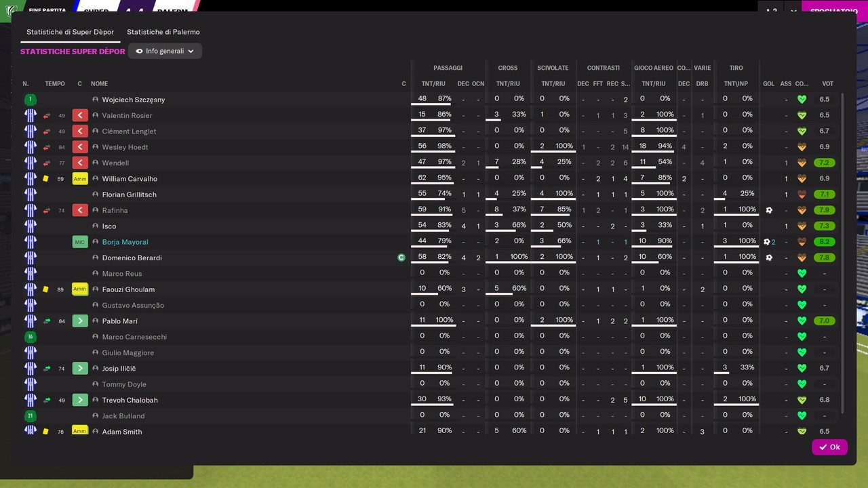Sort players by the NOME column header

(x=100, y=84)
